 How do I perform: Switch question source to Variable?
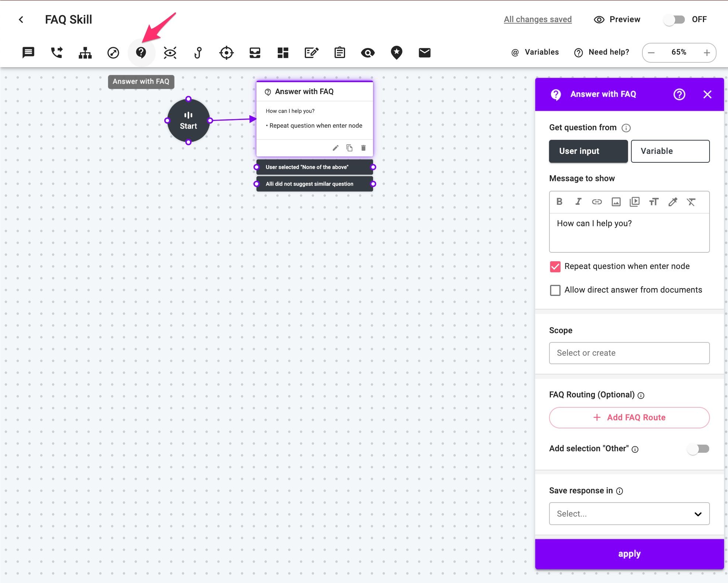click(x=670, y=151)
